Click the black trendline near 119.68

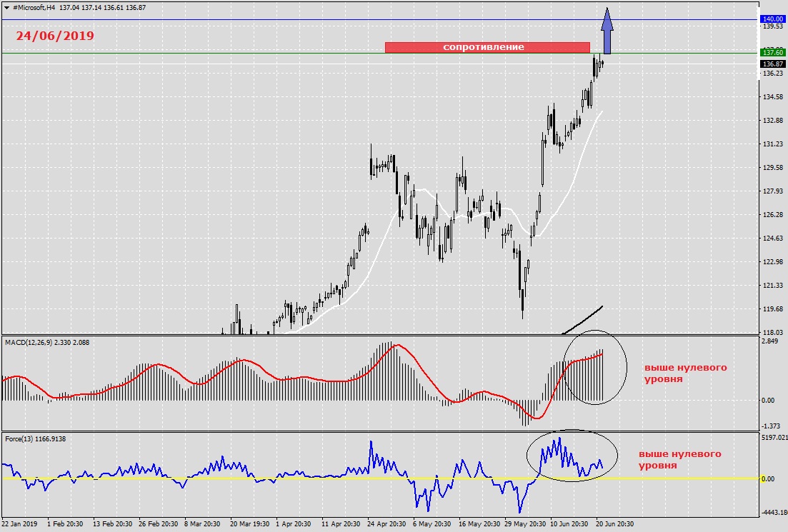pyautogui.click(x=583, y=319)
